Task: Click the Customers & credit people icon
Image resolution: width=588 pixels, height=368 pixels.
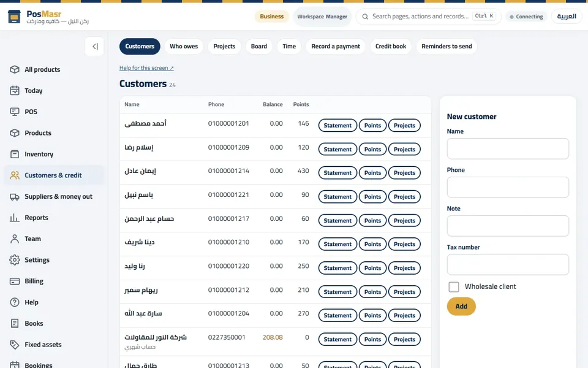Action: click(x=15, y=175)
